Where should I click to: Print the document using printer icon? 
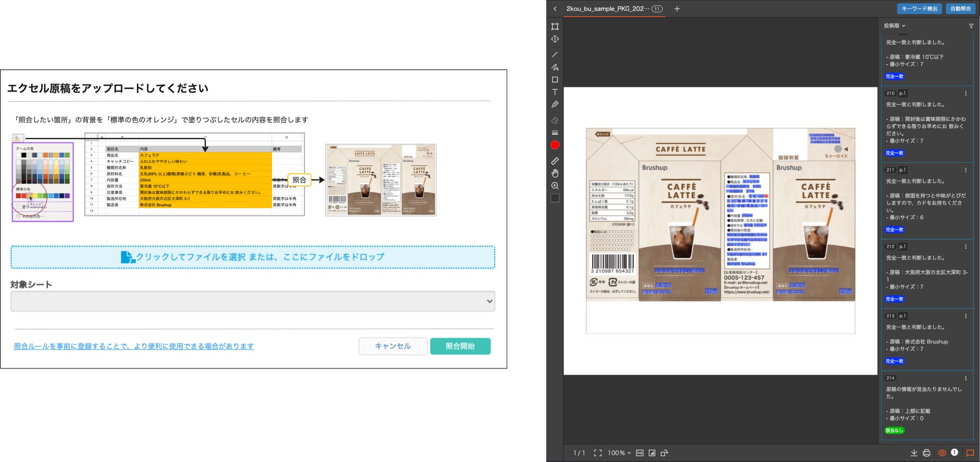[927, 453]
